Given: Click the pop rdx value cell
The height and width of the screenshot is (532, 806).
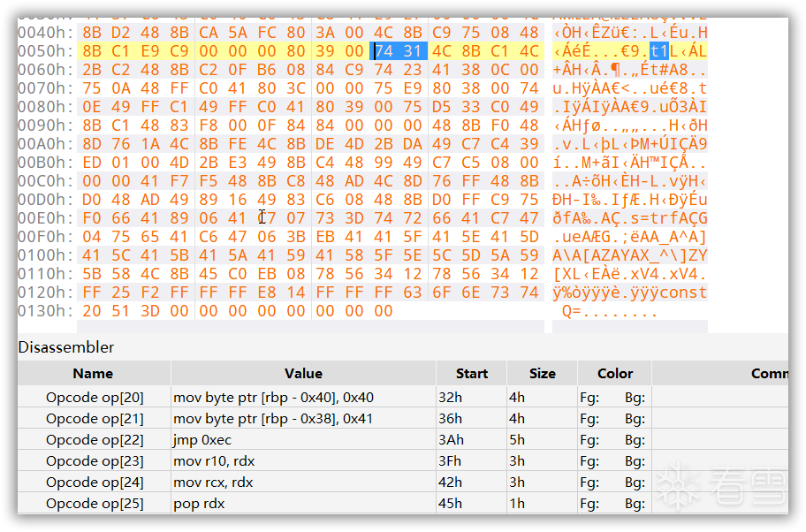Looking at the screenshot, I should tap(199, 504).
